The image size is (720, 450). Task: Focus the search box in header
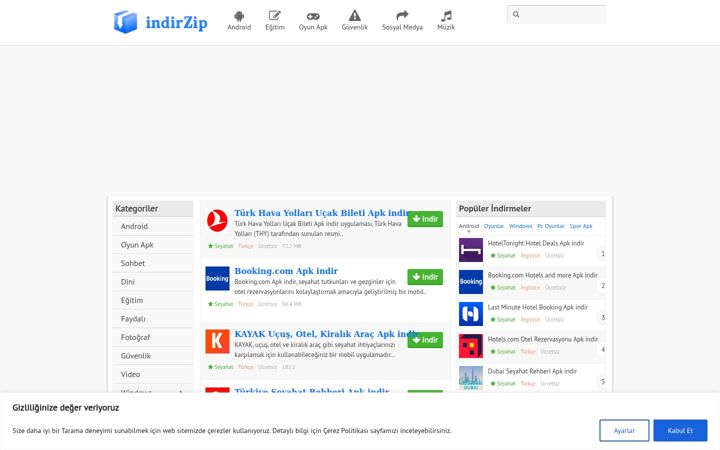557,14
